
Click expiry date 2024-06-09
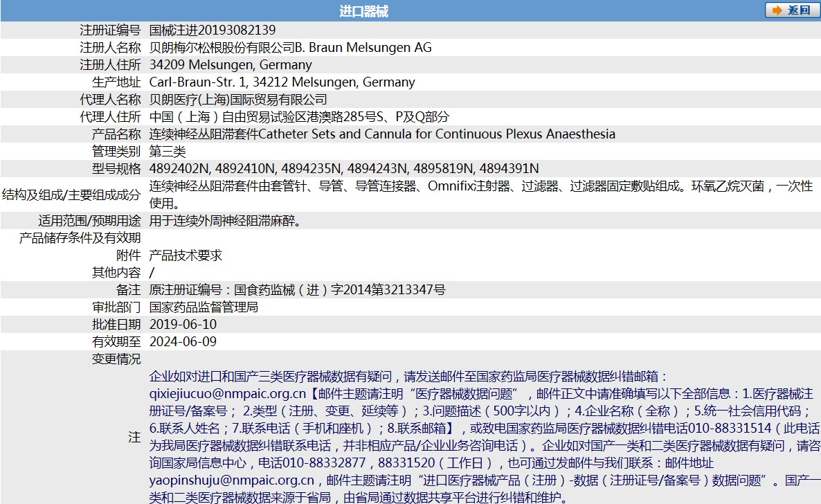(183, 341)
